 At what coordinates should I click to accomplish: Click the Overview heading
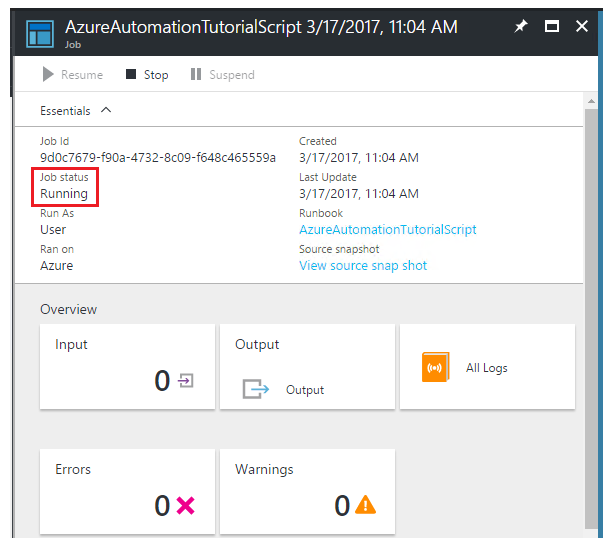coord(69,309)
